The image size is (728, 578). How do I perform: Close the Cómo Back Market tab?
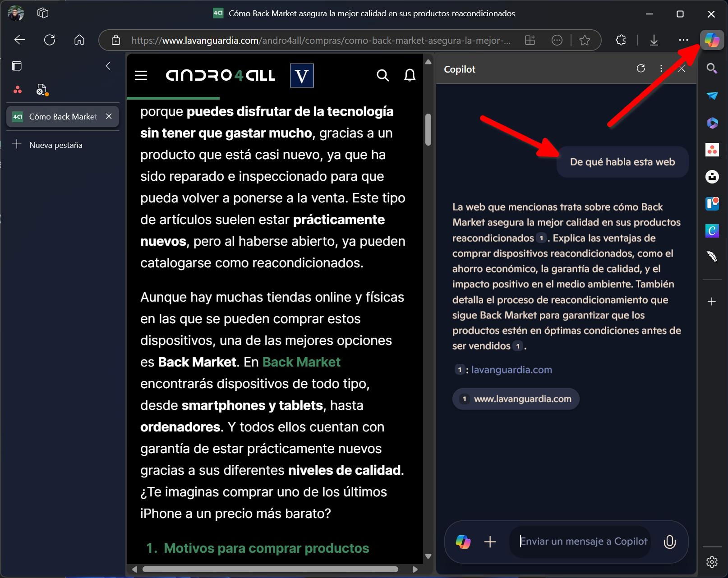[x=109, y=116]
